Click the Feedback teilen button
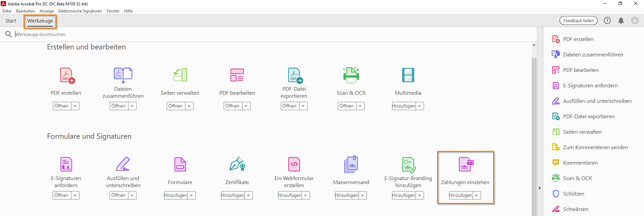This screenshot has height=216, width=644. coord(579,20)
